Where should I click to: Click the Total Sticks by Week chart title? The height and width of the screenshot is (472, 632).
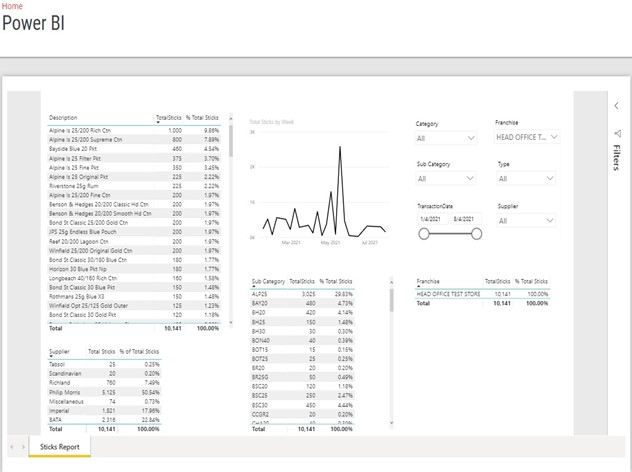[x=272, y=122]
